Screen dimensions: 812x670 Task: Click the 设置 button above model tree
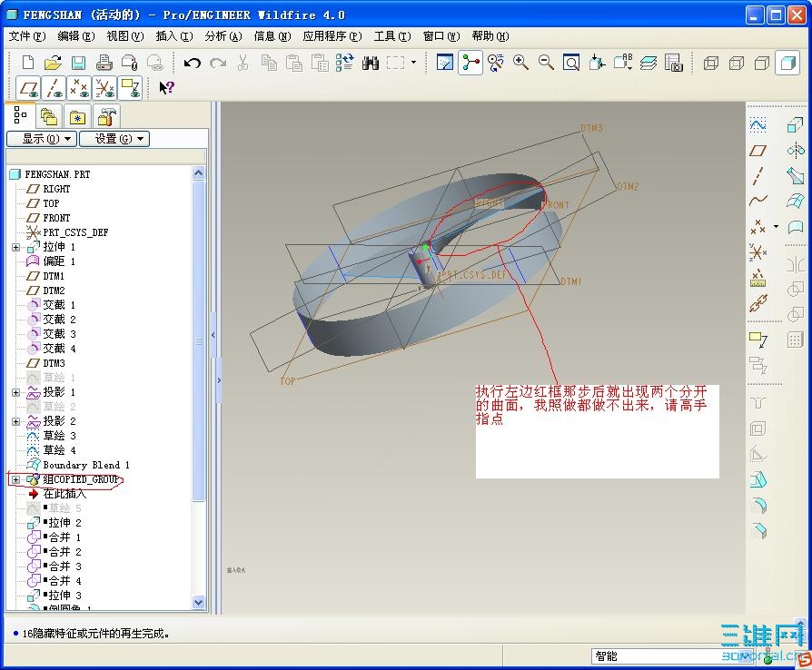click(x=114, y=139)
